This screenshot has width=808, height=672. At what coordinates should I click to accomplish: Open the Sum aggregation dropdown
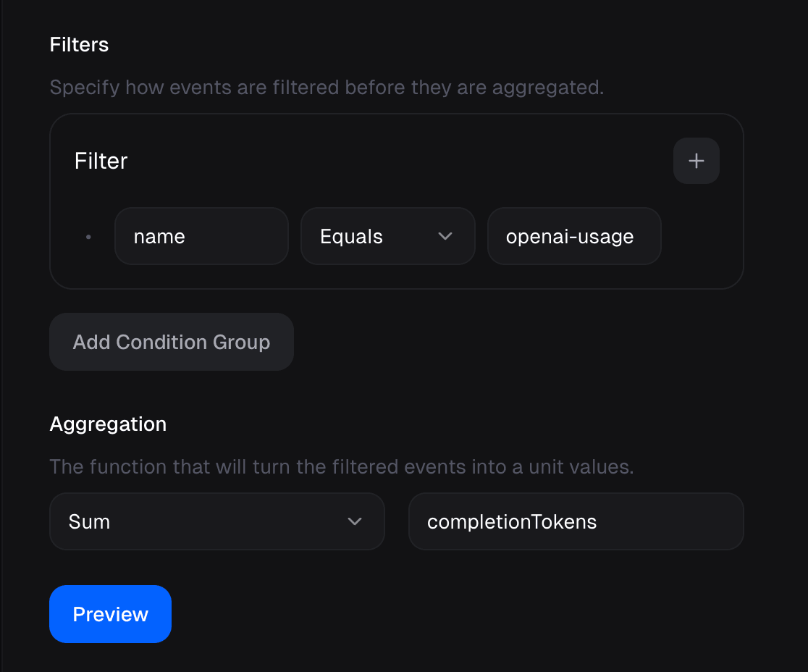pos(216,521)
